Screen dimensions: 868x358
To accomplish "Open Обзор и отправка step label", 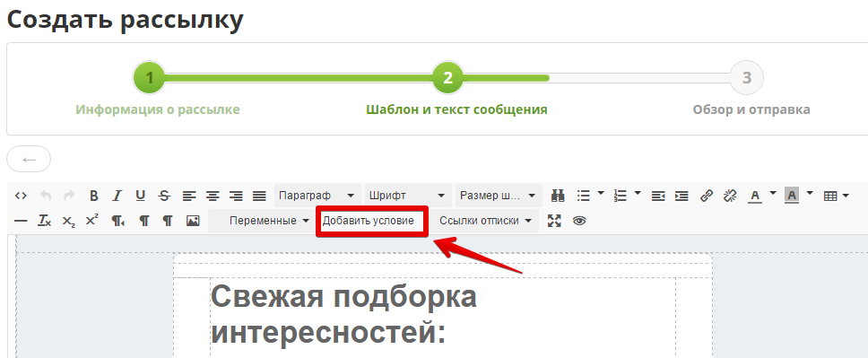I will pos(751,109).
